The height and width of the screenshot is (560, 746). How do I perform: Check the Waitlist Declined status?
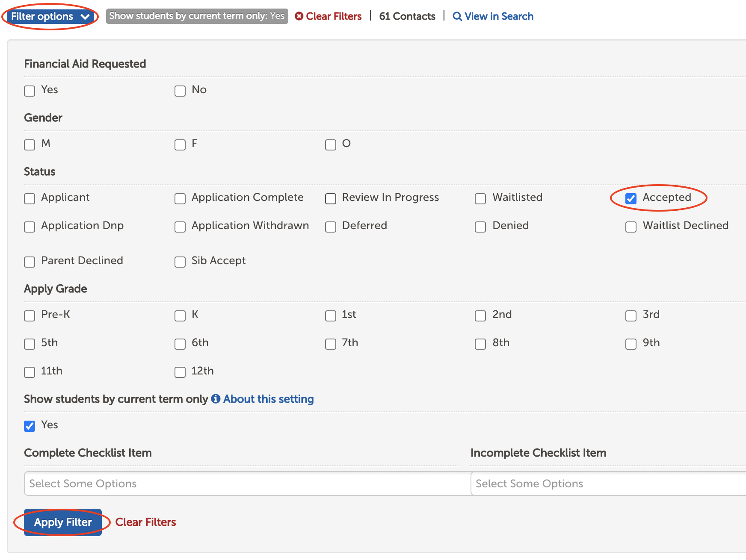pyautogui.click(x=631, y=227)
